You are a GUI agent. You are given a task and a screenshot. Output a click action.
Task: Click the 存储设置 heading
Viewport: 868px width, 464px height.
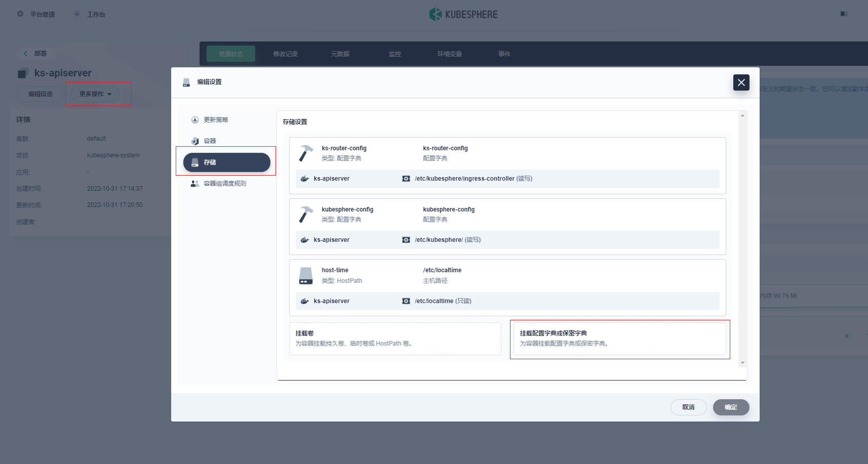295,122
